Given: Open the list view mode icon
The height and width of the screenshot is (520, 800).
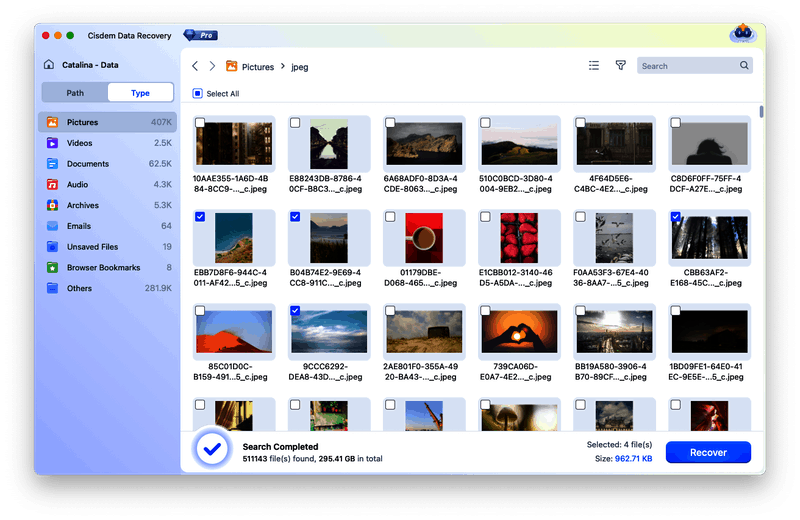Looking at the screenshot, I should click(x=594, y=66).
